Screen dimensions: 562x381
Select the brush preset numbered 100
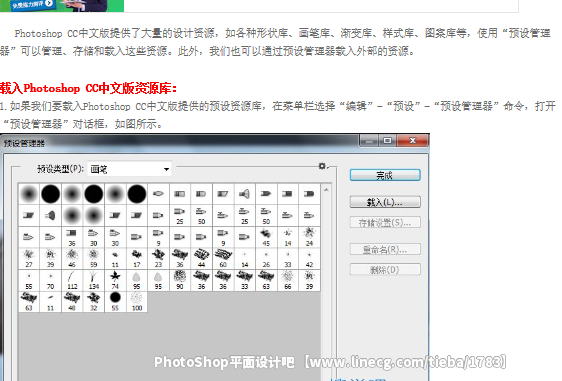pyautogui.click(x=137, y=302)
